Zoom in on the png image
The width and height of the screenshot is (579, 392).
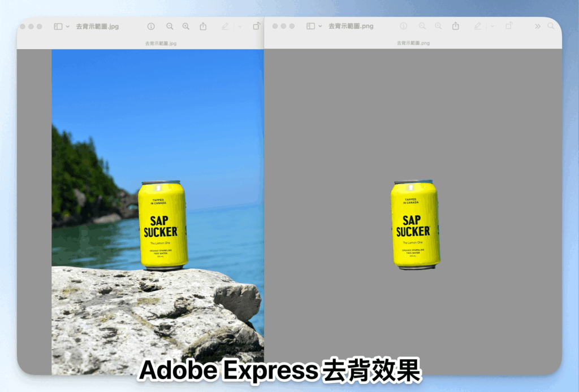point(438,26)
